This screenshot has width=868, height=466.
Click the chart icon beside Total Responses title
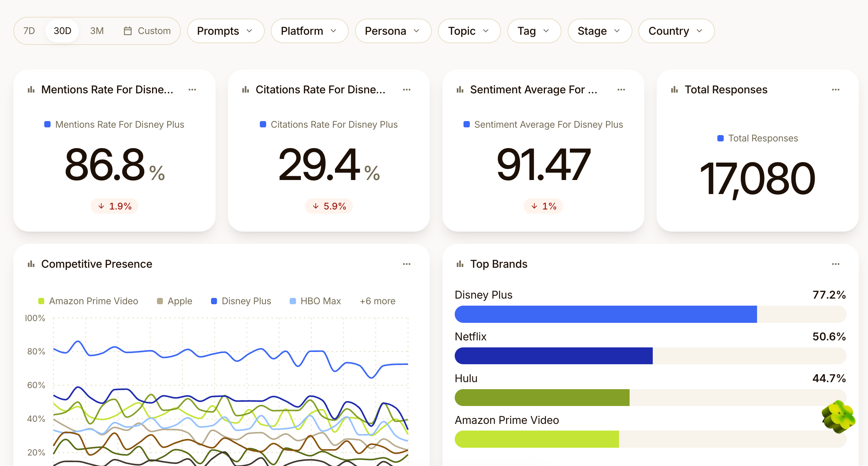(x=675, y=90)
